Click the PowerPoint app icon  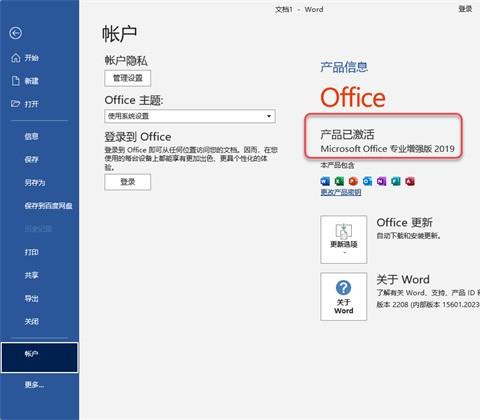coord(353,181)
